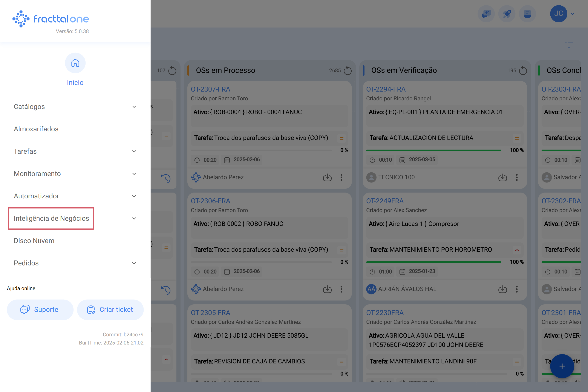Refresh the column showing 107 count

pos(172,70)
